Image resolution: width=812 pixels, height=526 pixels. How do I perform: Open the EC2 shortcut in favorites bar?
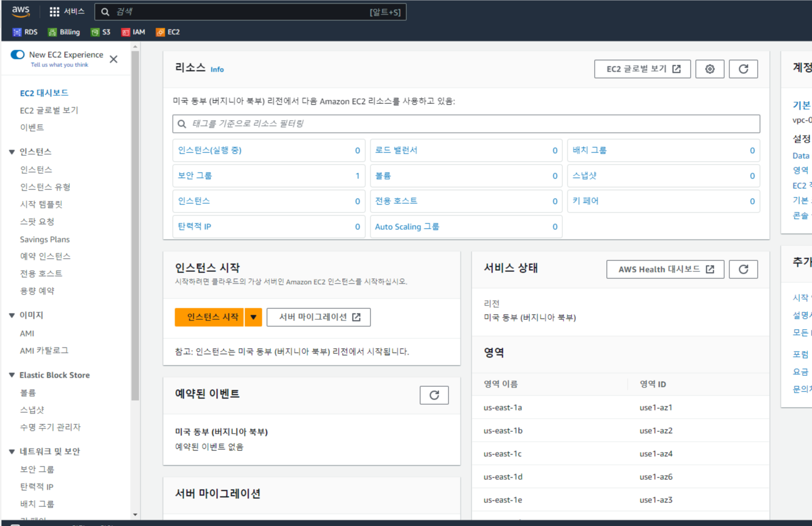(168, 32)
